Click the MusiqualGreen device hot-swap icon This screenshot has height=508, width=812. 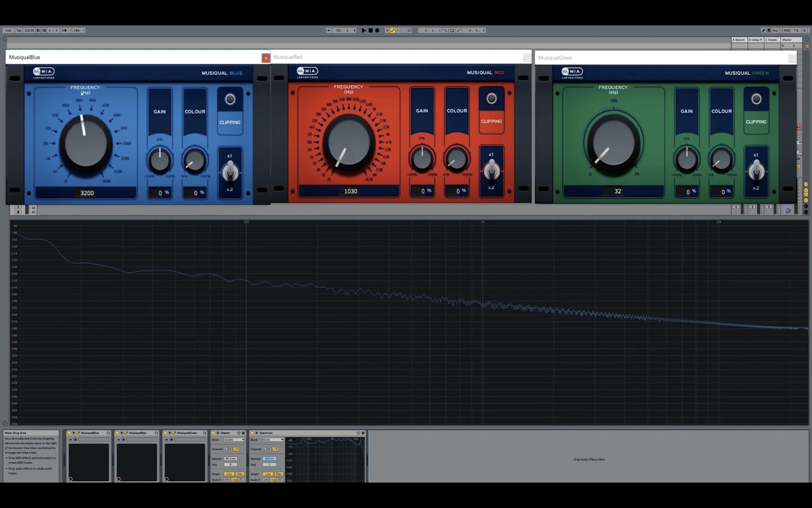[x=205, y=433]
